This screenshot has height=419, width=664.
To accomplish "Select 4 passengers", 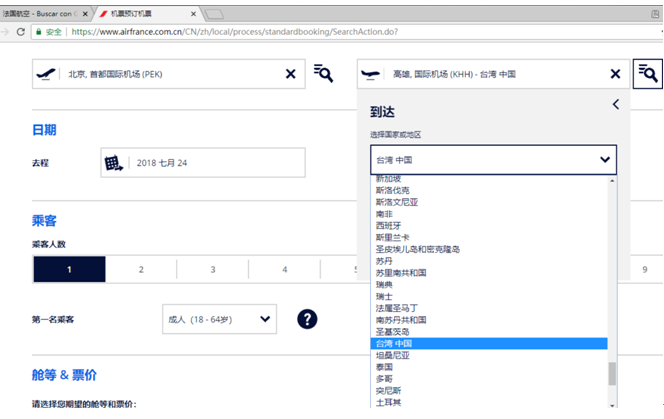I will pyautogui.click(x=285, y=269).
